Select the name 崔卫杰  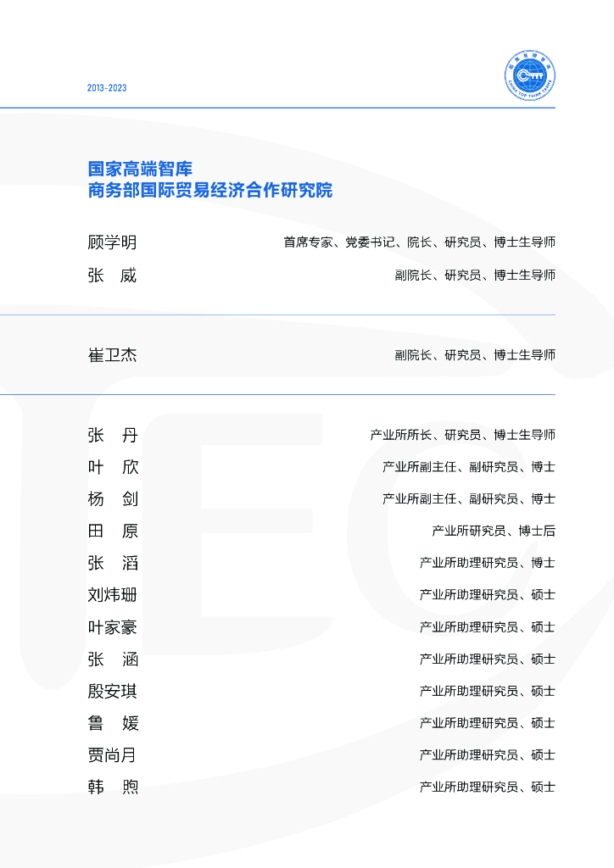click(x=113, y=355)
